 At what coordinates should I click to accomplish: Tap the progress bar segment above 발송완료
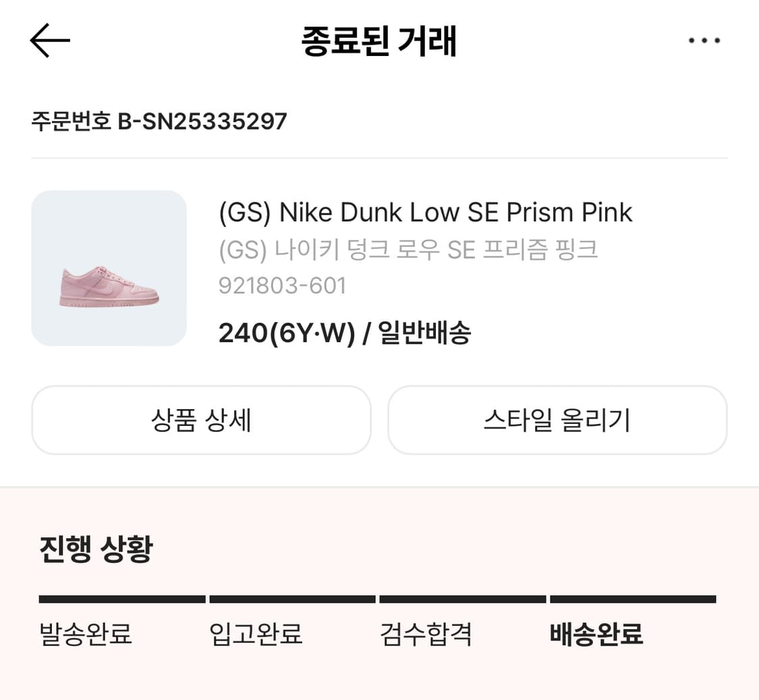coord(121,598)
